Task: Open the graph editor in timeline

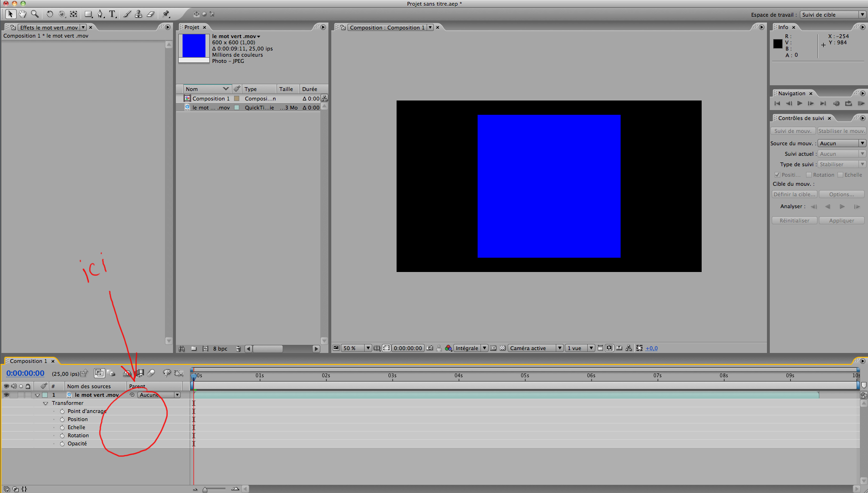Action: coord(179,373)
